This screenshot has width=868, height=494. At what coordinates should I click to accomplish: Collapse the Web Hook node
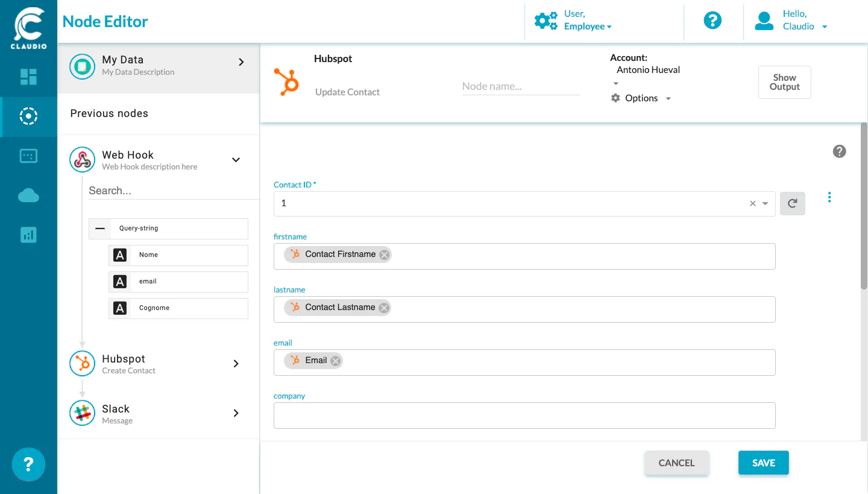point(236,160)
